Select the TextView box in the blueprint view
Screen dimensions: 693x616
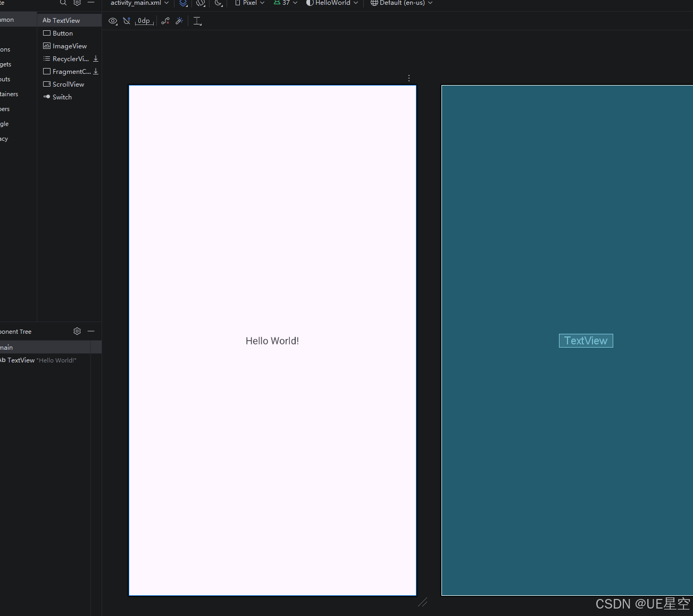(586, 341)
